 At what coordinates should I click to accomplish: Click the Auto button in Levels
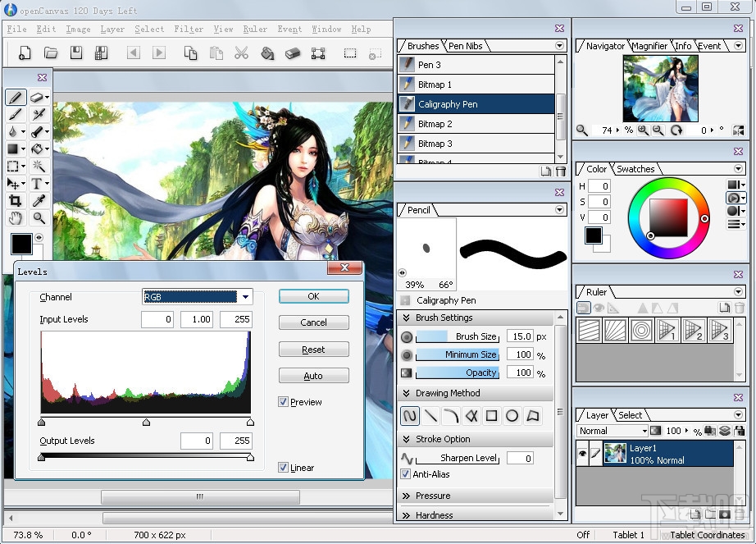pyautogui.click(x=313, y=375)
